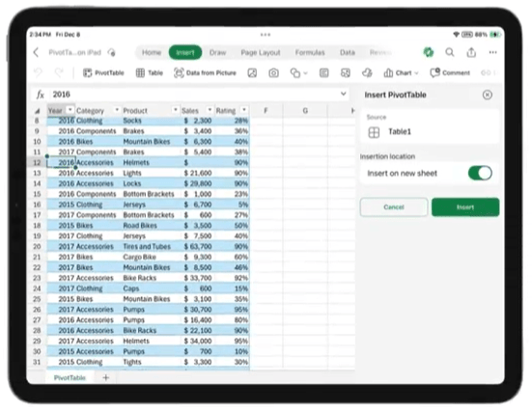Select Table1 as the source
Viewport: 532px width, 411px height.
pos(430,131)
